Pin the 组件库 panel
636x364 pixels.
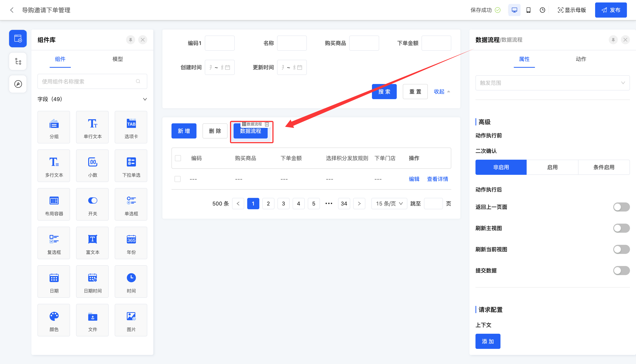pyautogui.click(x=130, y=40)
